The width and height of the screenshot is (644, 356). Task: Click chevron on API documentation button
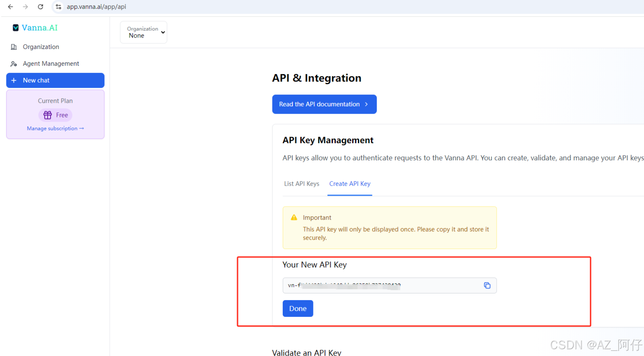coord(366,104)
